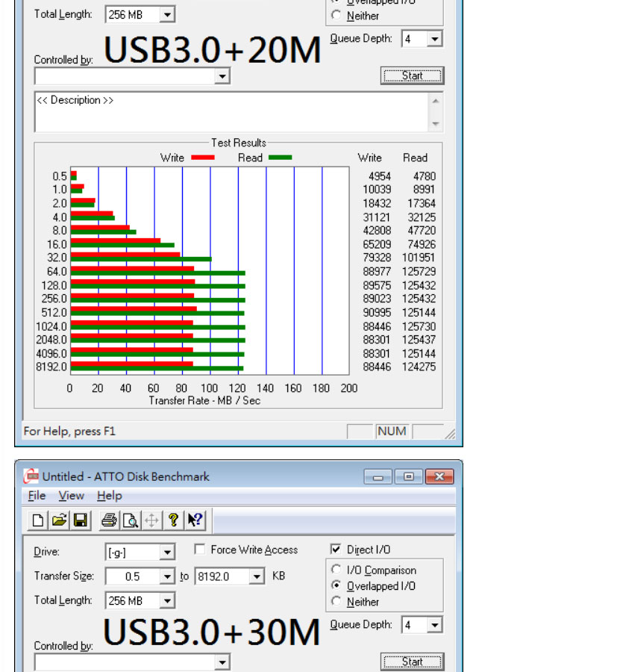Image resolution: width=623 pixels, height=672 pixels.
Task: Maximize the ATTO Disk Benchmark window
Action: pos(408,476)
